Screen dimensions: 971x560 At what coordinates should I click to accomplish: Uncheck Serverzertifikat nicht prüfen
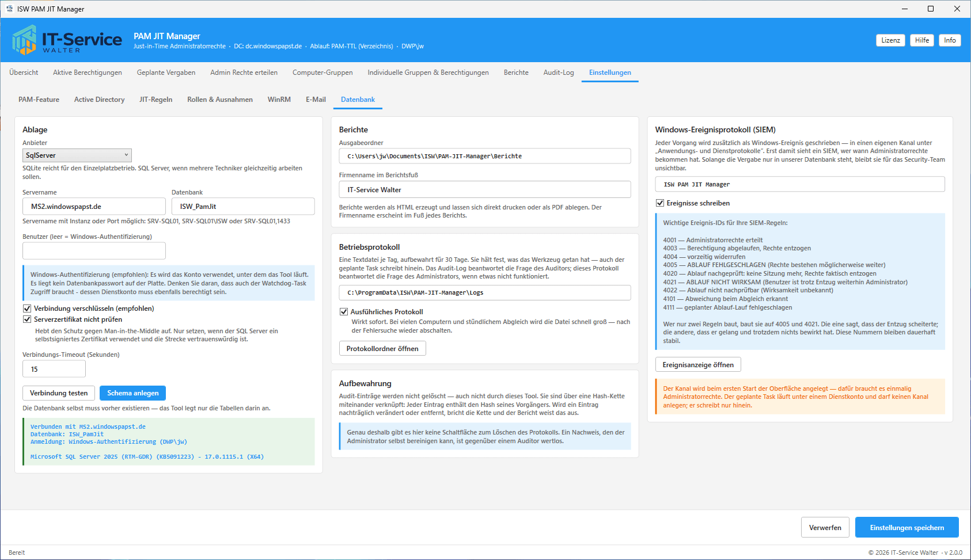(27, 319)
